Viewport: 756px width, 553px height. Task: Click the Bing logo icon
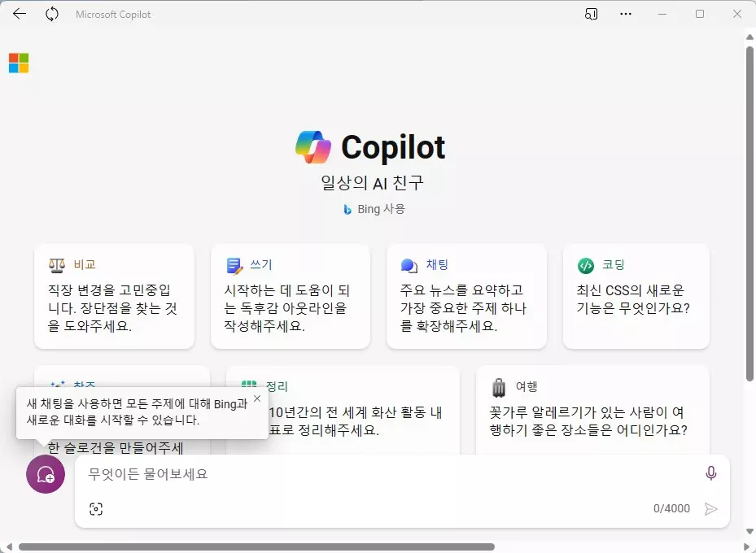pos(347,210)
